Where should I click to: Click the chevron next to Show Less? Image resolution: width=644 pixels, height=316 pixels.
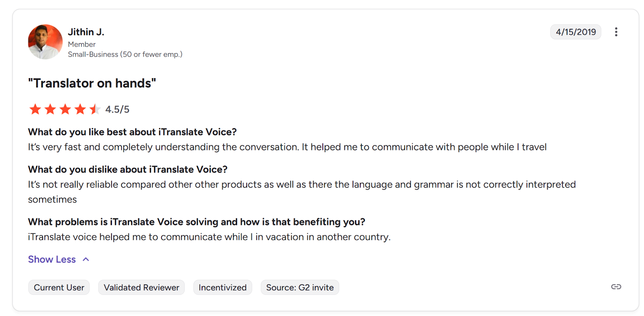[85, 259]
